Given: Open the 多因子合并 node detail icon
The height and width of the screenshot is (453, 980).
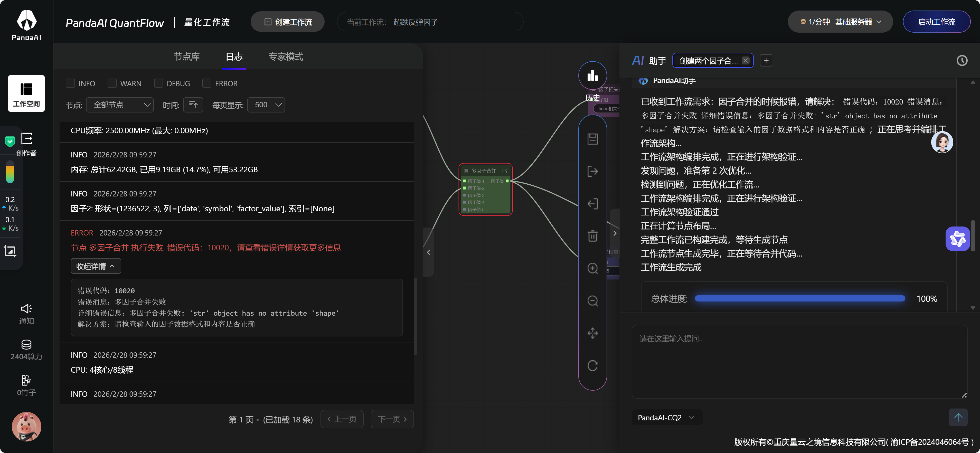Looking at the screenshot, I should point(504,171).
